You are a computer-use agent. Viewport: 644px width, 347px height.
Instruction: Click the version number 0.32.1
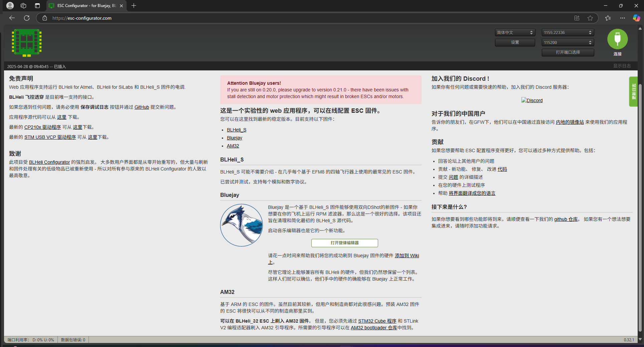(x=629, y=340)
